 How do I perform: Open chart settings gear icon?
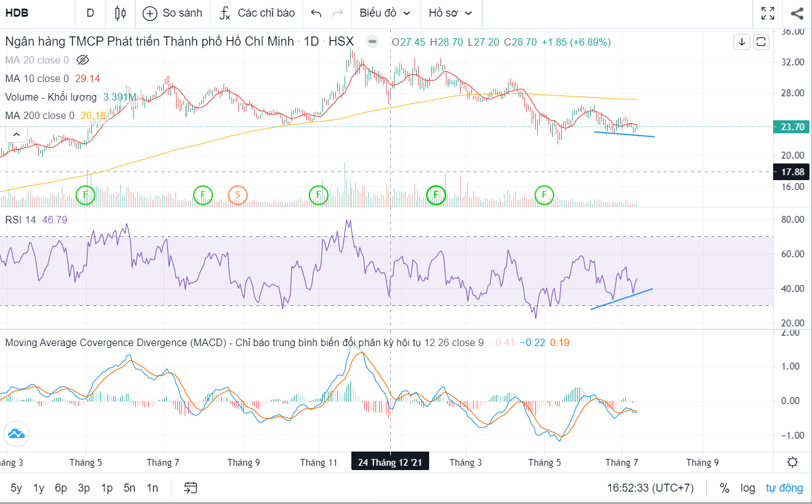pos(793,462)
